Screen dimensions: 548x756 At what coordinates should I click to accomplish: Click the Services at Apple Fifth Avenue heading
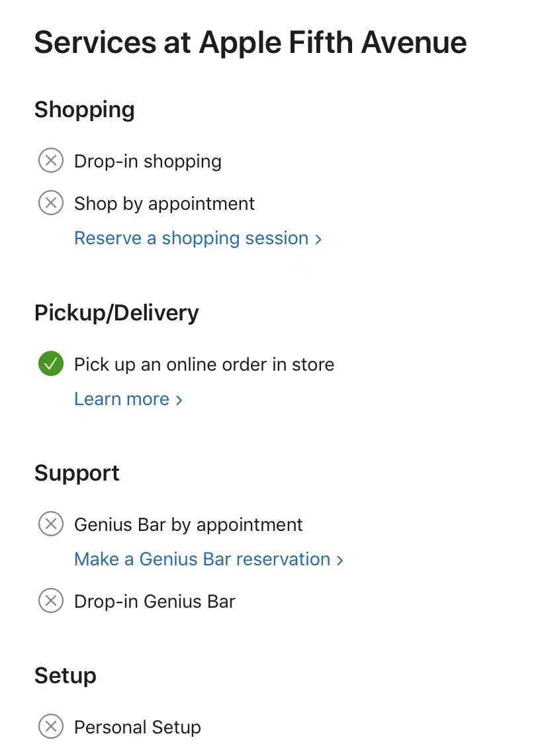[250, 42]
